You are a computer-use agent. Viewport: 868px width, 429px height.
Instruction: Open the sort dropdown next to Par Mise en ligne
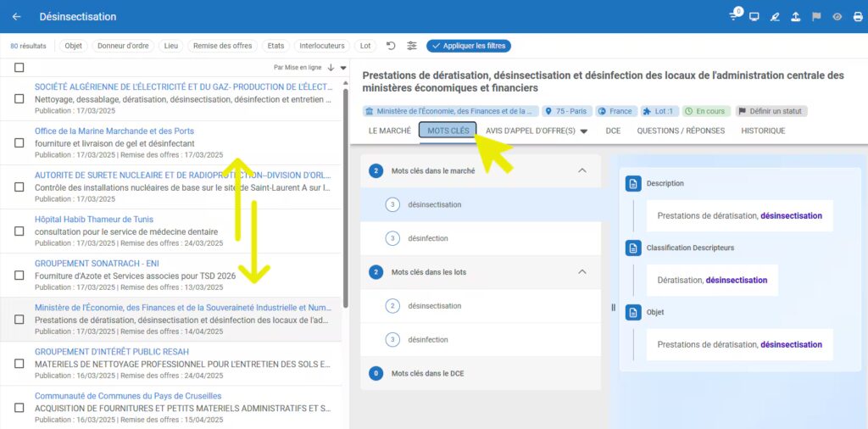[x=343, y=68]
